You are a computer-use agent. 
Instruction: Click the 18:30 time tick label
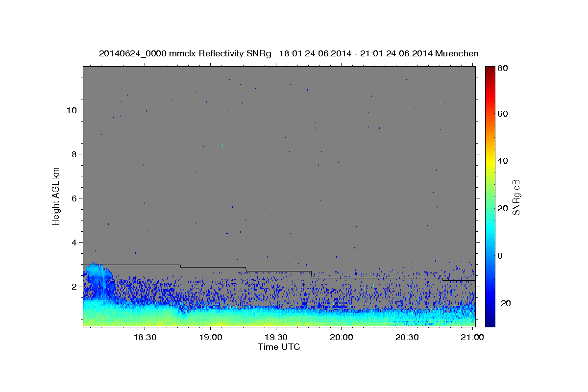point(145,338)
